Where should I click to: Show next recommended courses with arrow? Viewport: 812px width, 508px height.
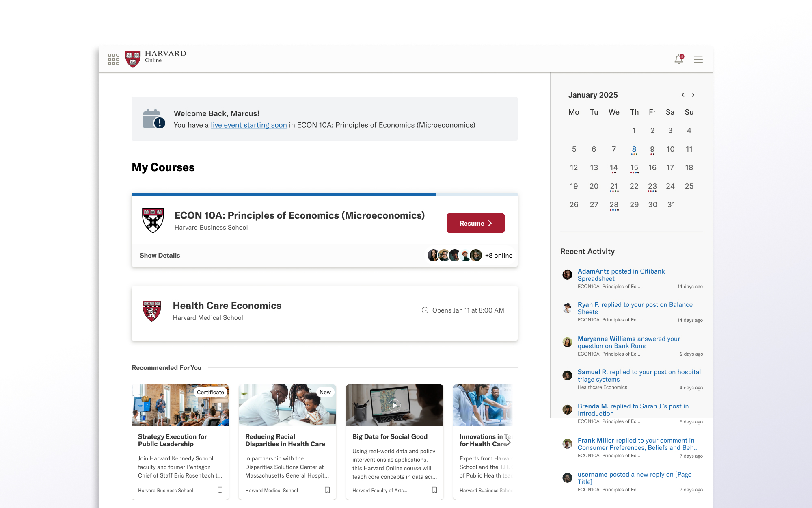508,442
